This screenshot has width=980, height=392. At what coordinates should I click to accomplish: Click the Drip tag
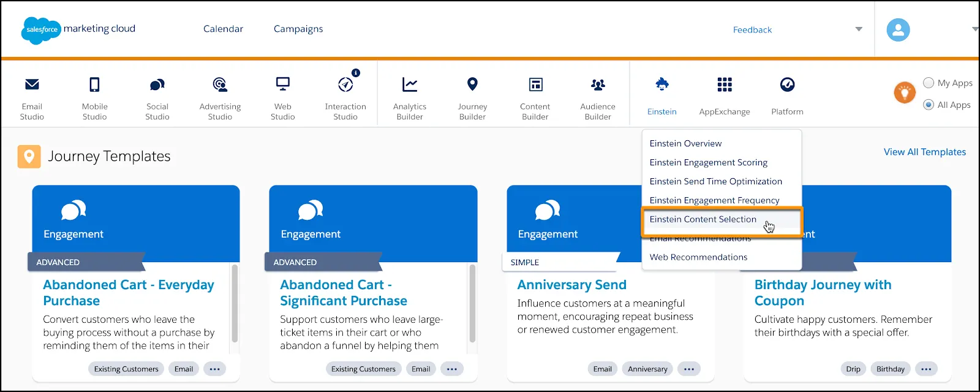[853, 369]
